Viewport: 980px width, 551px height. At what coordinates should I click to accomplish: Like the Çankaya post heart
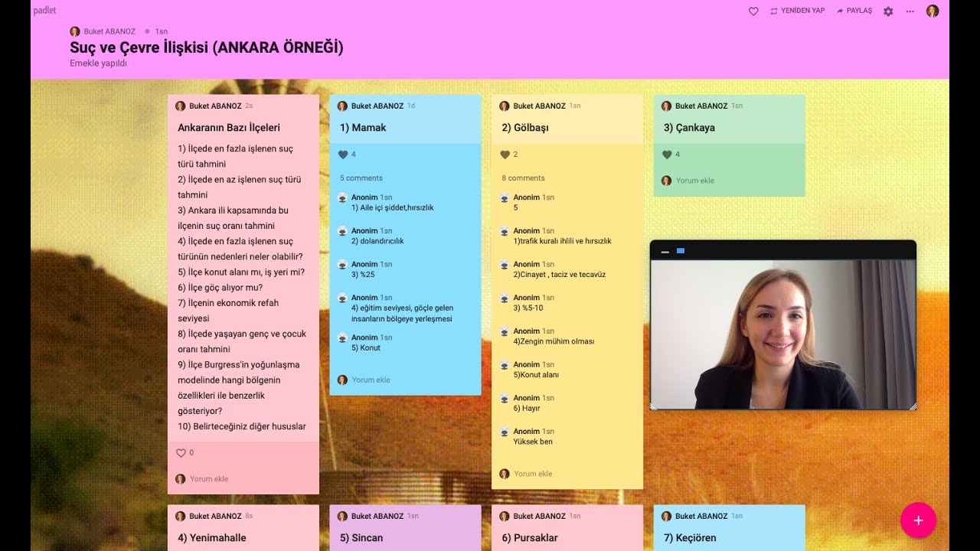[x=667, y=155]
